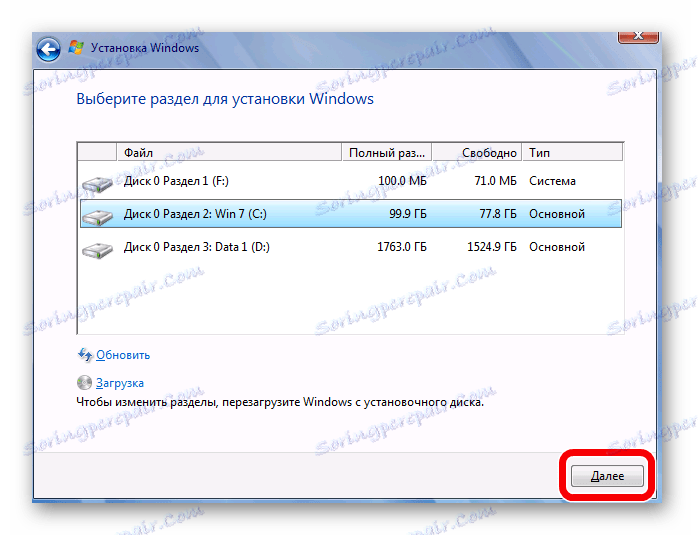698x535 pixels.
Task: Close the Установка Windows window
Action: click(x=638, y=36)
